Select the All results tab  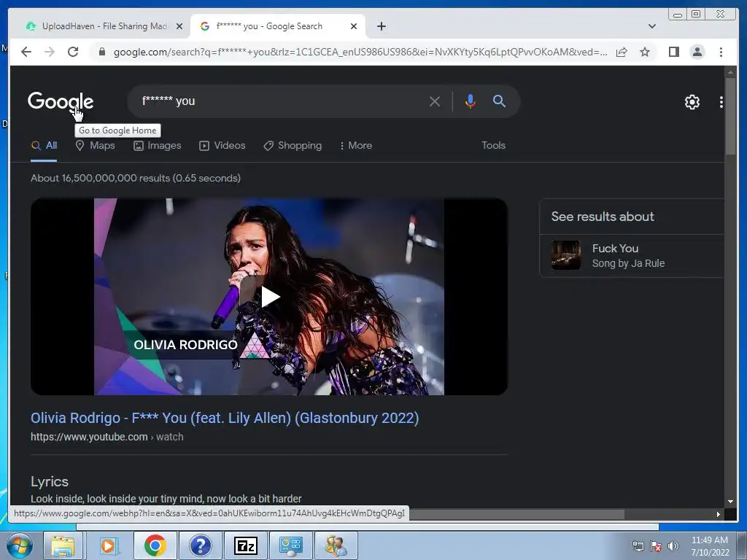pos(44,146)
